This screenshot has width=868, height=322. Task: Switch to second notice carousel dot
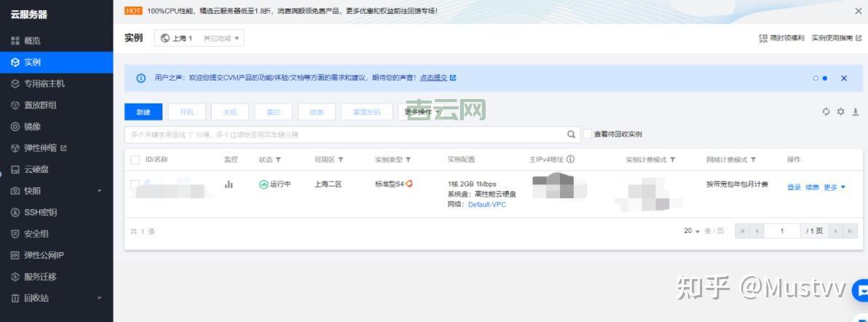825,79
